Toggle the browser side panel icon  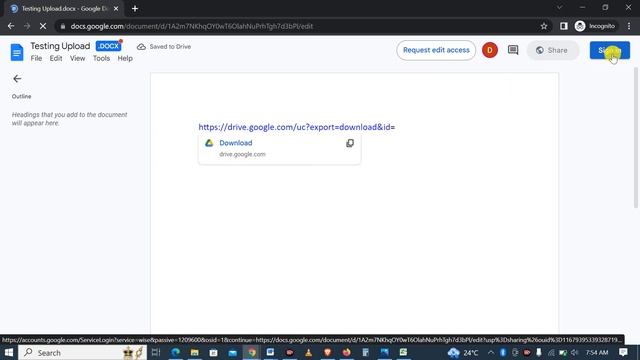point(564,26)
